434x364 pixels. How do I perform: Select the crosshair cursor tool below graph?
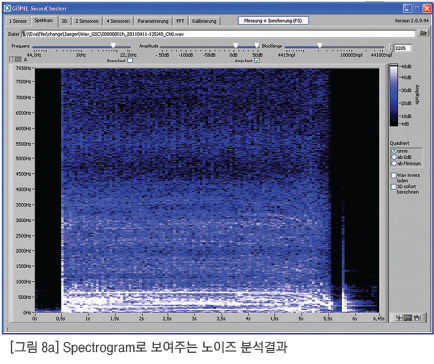pyautogui.click(x=399, y=318)
